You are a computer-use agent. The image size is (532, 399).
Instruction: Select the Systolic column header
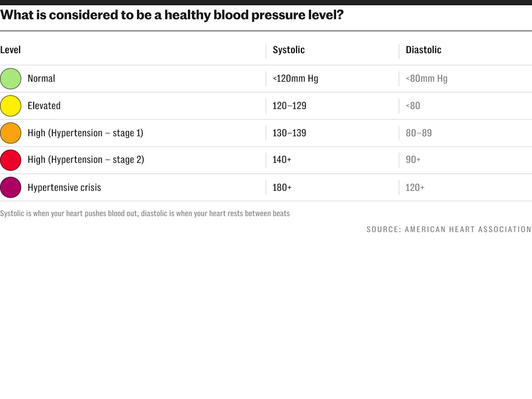pos(289,50)
